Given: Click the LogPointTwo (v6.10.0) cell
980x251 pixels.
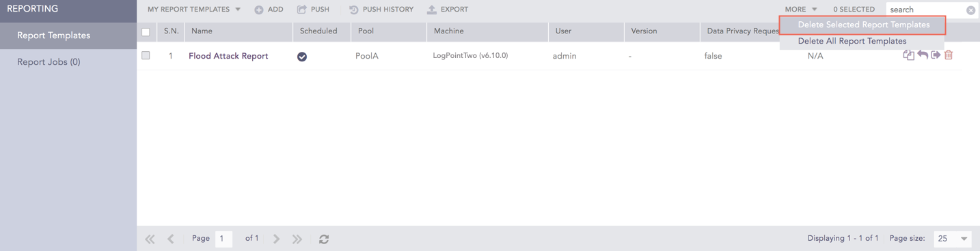Looking at the screenshot, I should (470, 56).
